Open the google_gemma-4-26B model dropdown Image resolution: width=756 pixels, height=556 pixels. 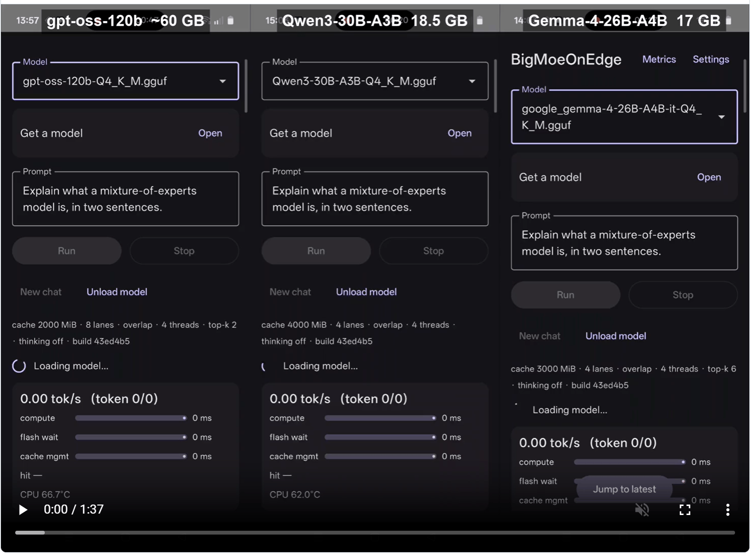point(624,117)
